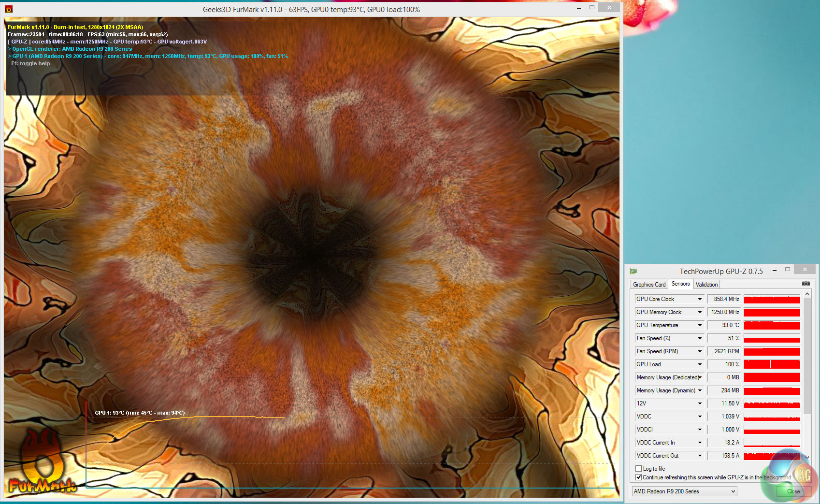Click the FurMark flame icon in title bar
820x504 pixels.
(x=9, y=9)
